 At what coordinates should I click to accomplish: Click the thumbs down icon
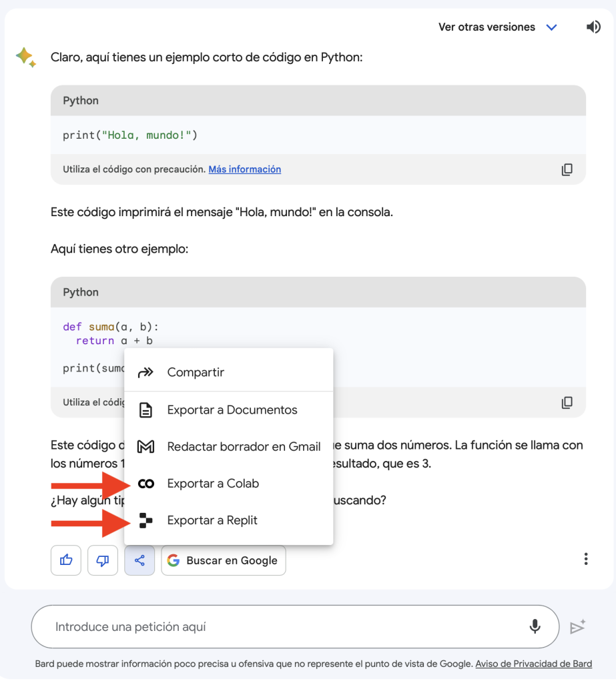point(103,560)
